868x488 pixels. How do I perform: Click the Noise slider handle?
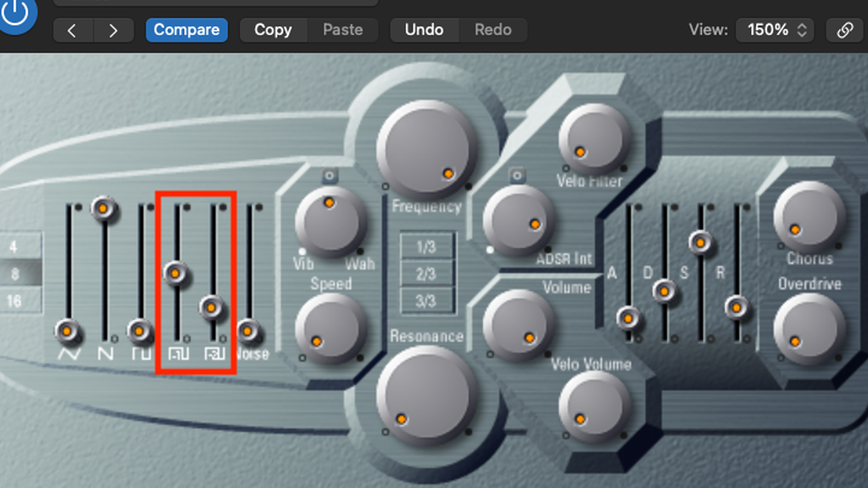point(248,331)
